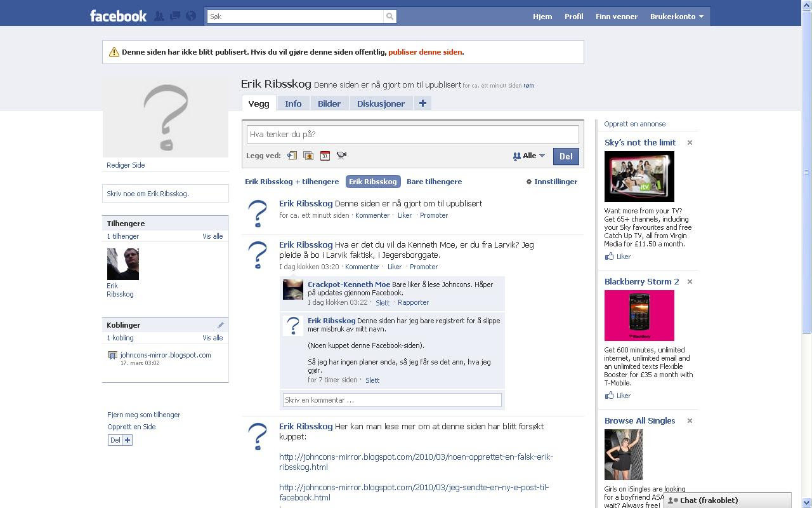This screenshot has width=812, height=508.
Task: Close the Blackberry Storm 2 ad
Action: click(690, 282)
